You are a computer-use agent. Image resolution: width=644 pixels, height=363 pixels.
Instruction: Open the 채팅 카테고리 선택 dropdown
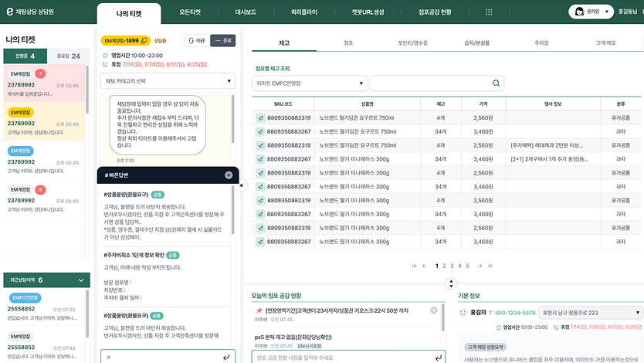(x=168, y=80)
